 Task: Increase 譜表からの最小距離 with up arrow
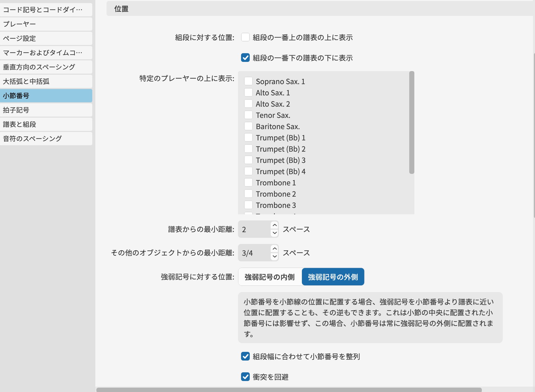click(x=275, y=225)
